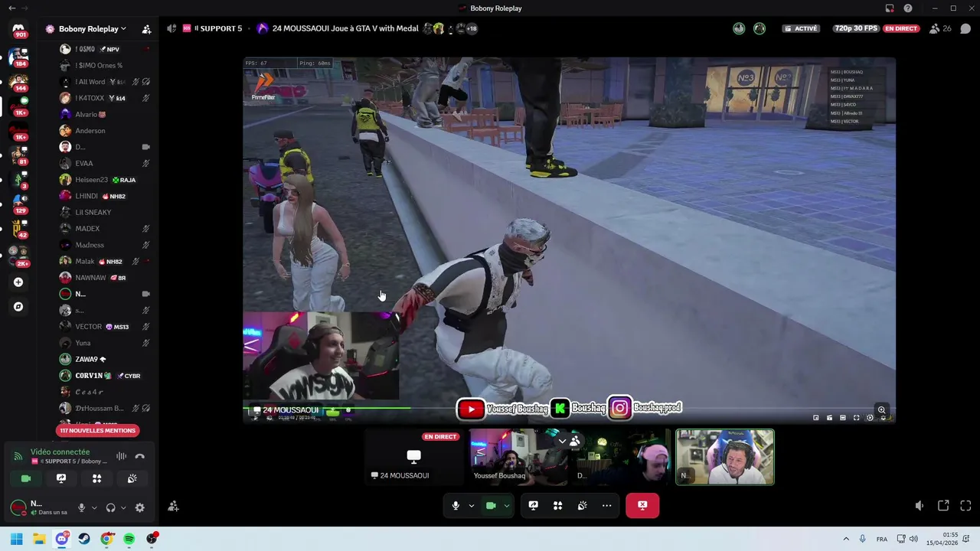This screenshot has height=551, width=980.
Task: Open Discover servers compass icon
Action: coord(18,307)
